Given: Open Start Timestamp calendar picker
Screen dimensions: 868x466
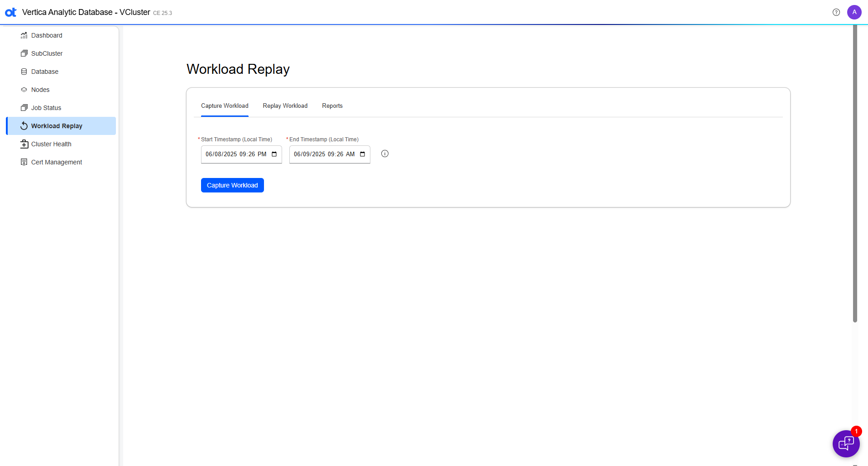Looking at the screenshot, I should [x=274, y=154].
